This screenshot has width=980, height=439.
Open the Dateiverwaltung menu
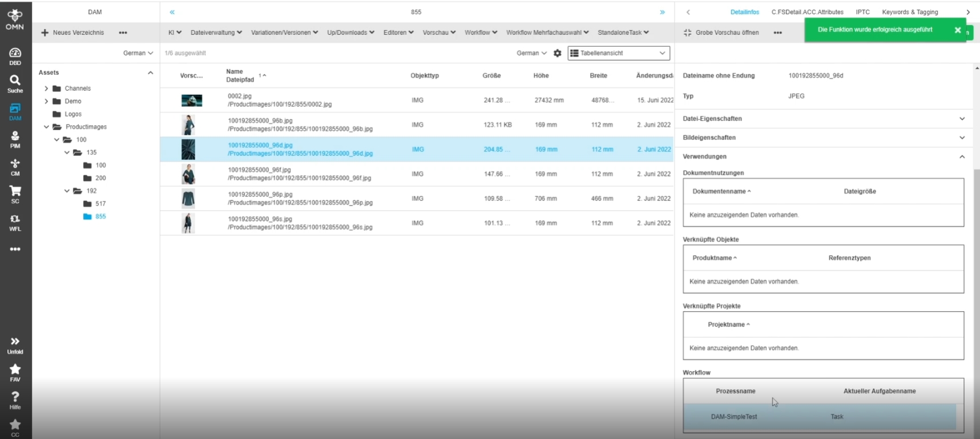[216, 33]
